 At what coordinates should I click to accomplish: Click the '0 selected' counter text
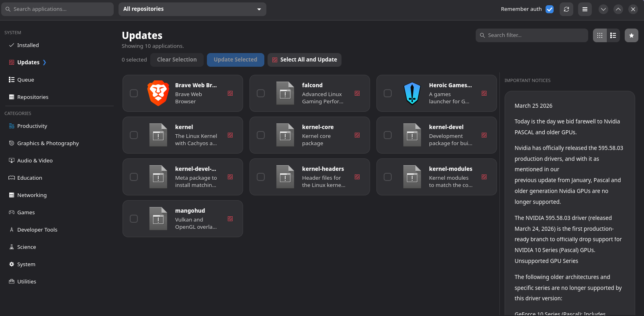[x=135, y=60]
